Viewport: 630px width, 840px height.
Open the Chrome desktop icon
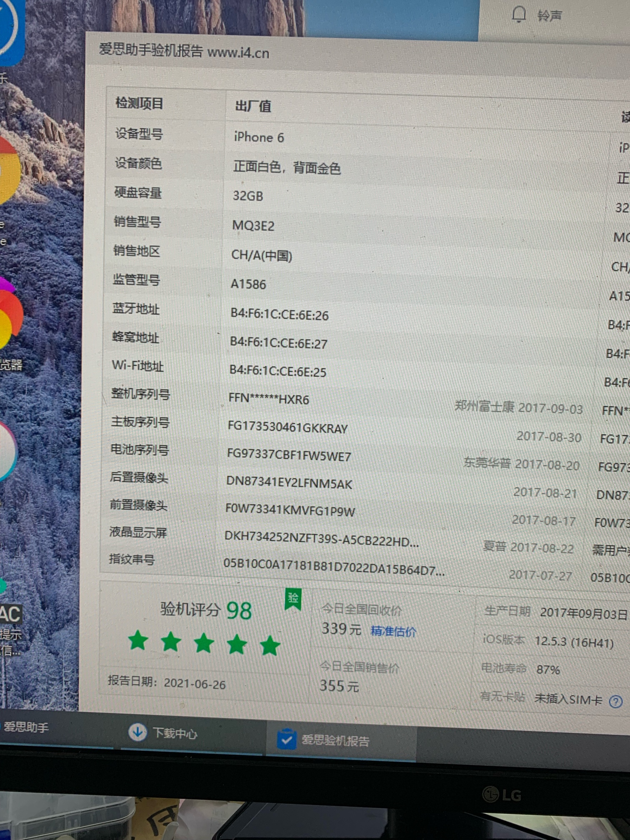[x=9, y=171]
